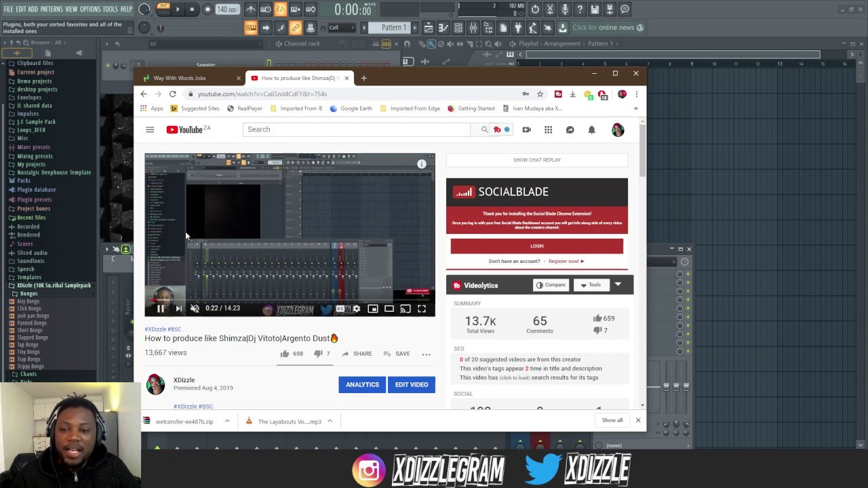
Task: Toggle the metronome icon in FL Studio
Action: pyautogui.click(x=251, y=9)
